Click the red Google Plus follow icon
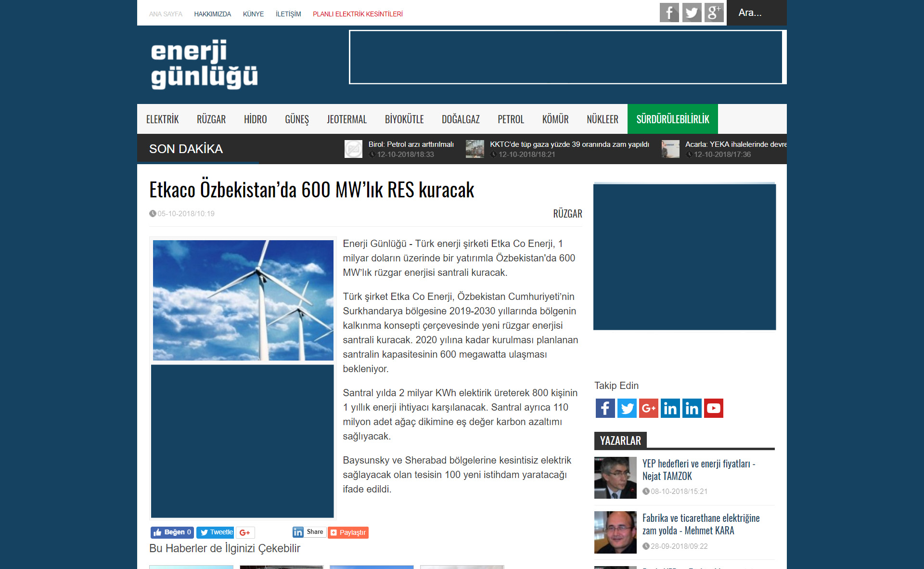Viewport: 924px width, 569px height. tap(648, 408)
